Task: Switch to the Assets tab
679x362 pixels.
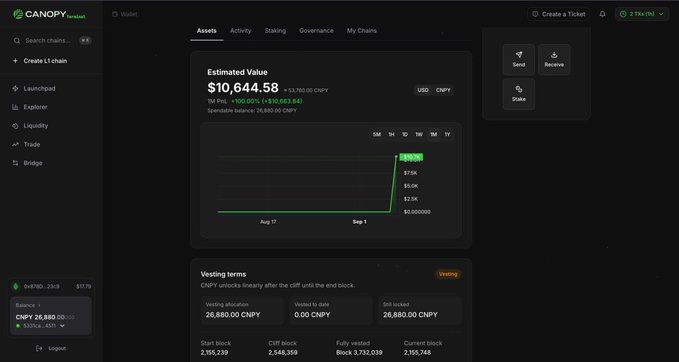Action: tap(207, 31)
